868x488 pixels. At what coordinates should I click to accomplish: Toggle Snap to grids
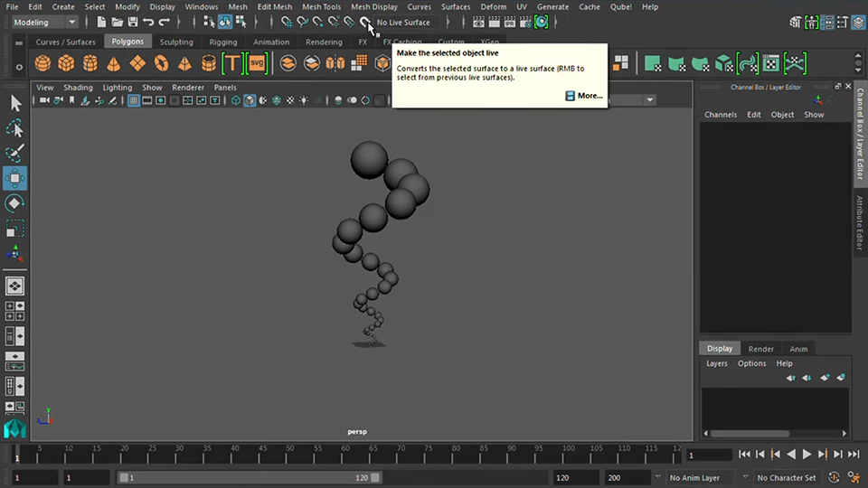point(287,22)
